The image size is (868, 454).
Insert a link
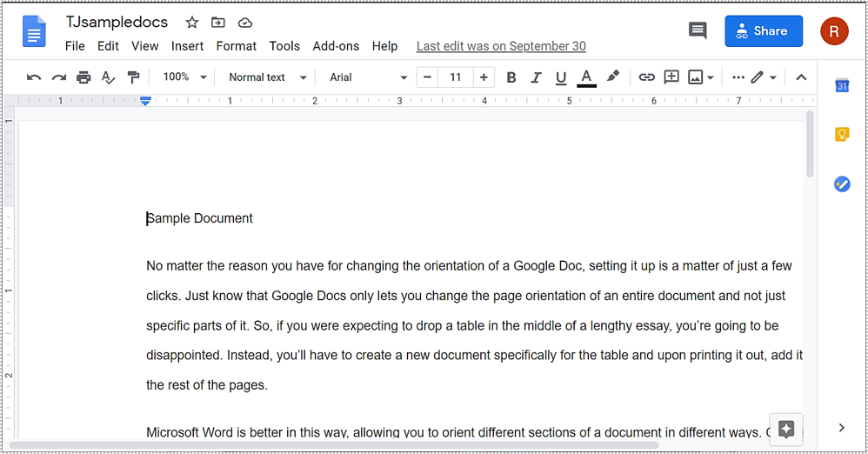[646, 77]
